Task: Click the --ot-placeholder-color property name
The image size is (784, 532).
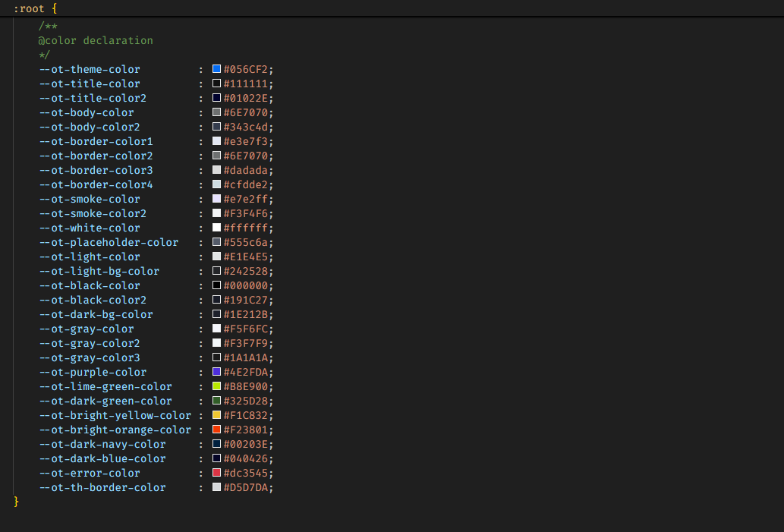Action: coord(109,242)
